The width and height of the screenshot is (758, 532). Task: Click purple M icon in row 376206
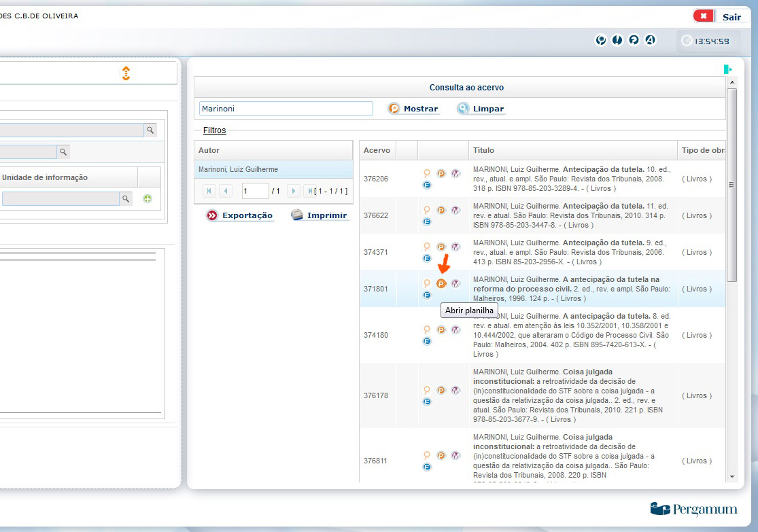(455, 173)
